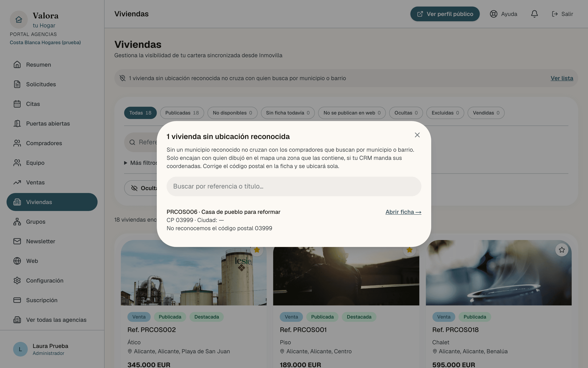This screenshot has height=368, width=588.
Task: Open the Ventas trend icon
Action: point(17,182)
